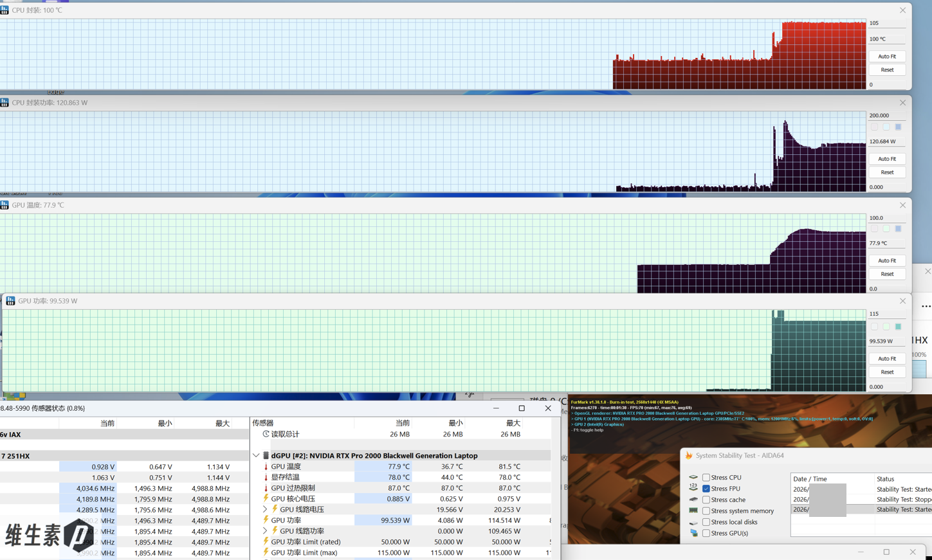Pick teal swatch in GPU 功率 graph
Viewport: 932px width, 560px height.
[899, 327]
